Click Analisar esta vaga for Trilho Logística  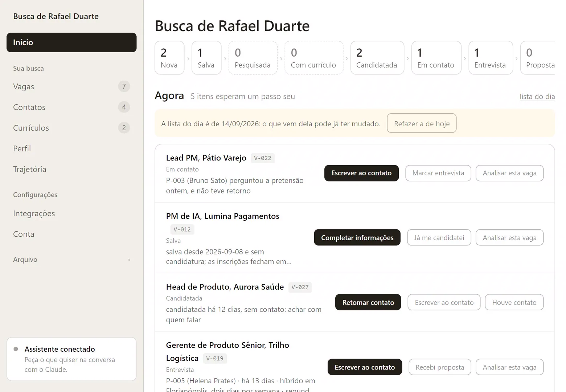point(509,367)
